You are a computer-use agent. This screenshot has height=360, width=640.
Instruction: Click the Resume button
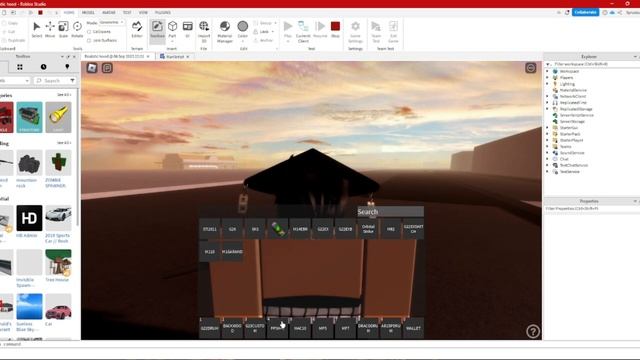(x=320, y=29)
